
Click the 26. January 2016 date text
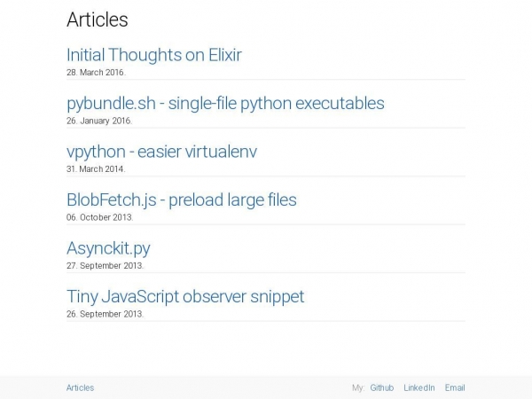coord(99,121)
